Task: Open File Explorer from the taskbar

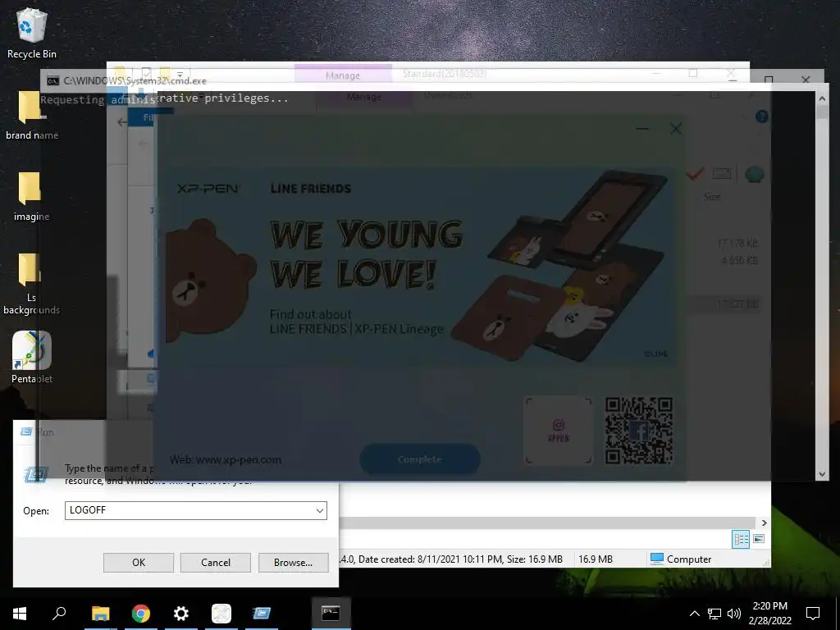Action: coord(100,613)
